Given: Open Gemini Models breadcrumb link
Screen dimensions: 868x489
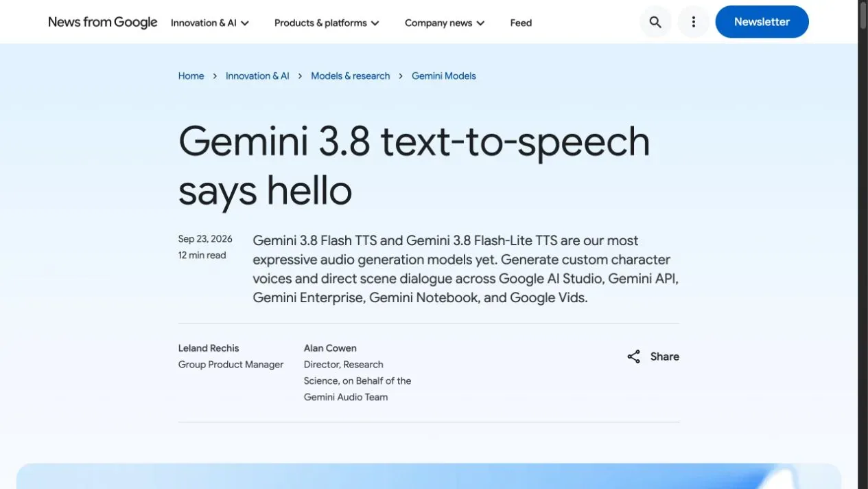Looking at the screenshot, I should point(444,76).
